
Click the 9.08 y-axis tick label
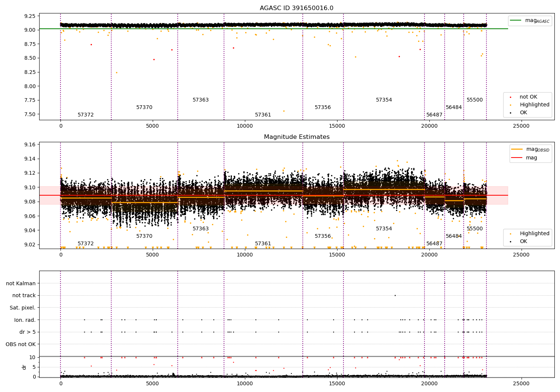coord(29,202)
